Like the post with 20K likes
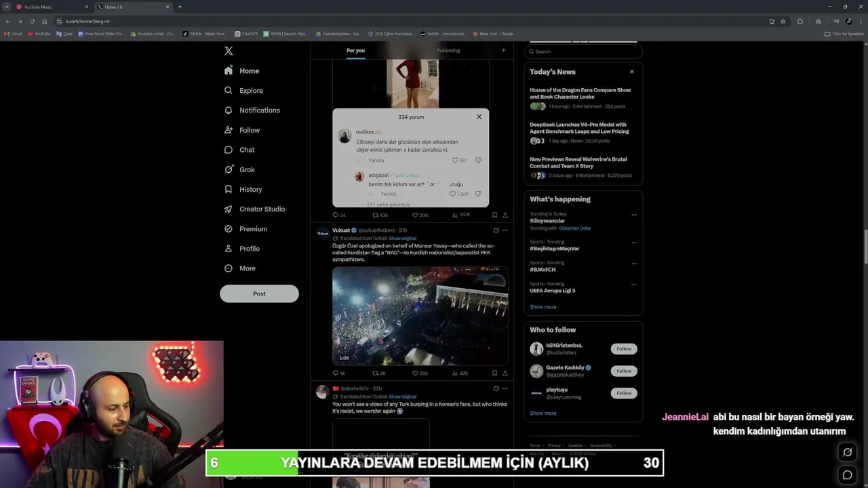The image size is (868, 488). 420,215
